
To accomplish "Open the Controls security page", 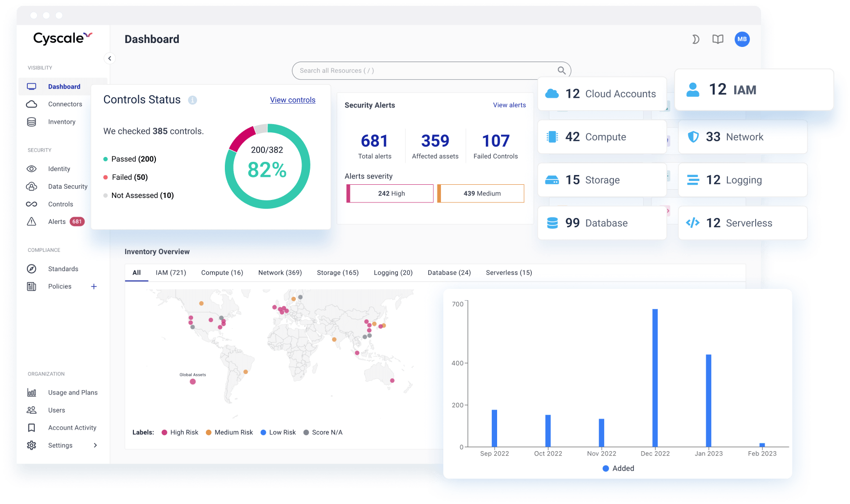I will tap(61, 204).
